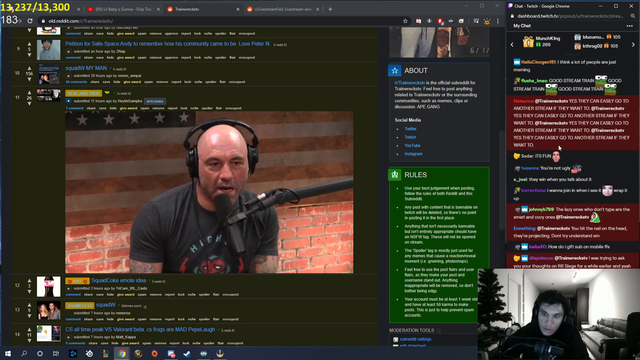640x360 pixels.
Task: Click Twitch chat popout address bar
Action: click(570, 16)
